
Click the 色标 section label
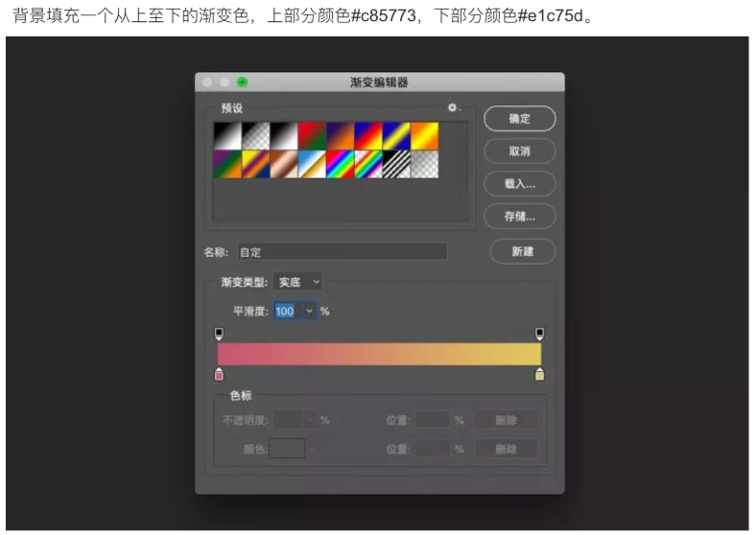(241, 396)
